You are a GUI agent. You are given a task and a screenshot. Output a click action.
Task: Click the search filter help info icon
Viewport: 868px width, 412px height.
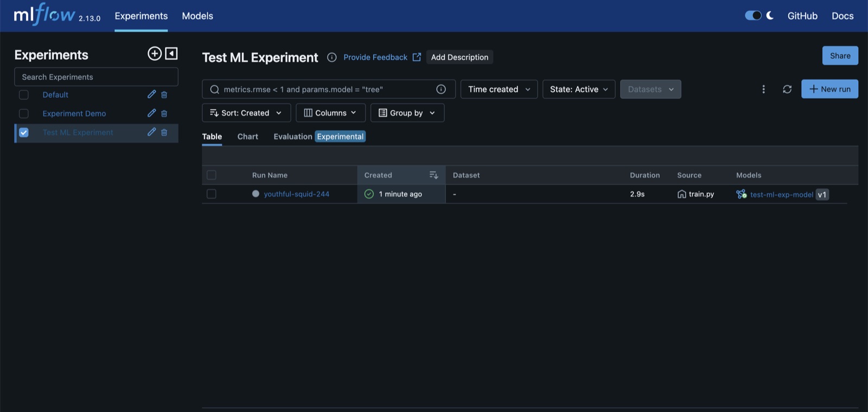441,89
